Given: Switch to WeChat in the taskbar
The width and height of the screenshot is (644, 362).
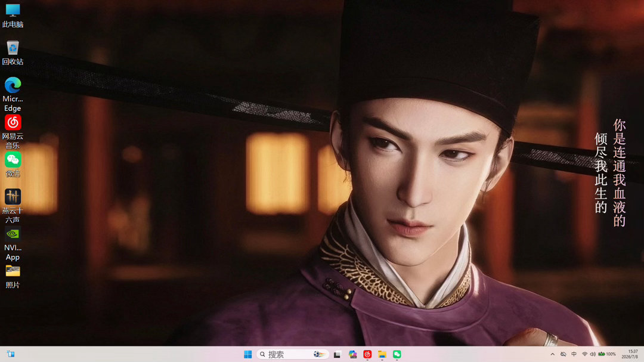Looking at the screenshot, I should [397, 354].
